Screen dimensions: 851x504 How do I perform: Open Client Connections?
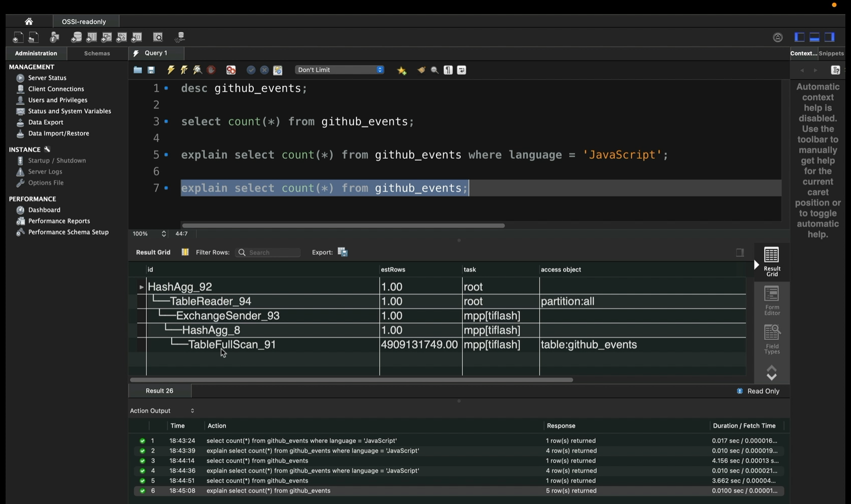point(56,89)
